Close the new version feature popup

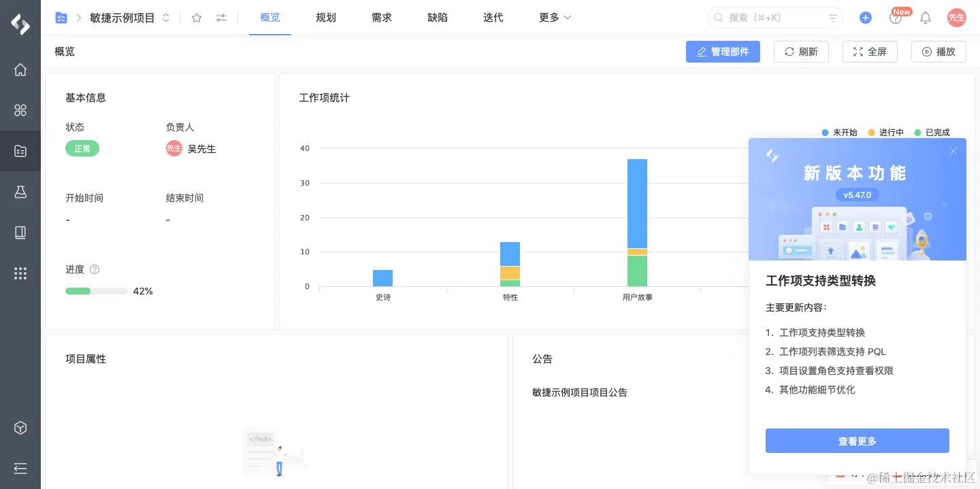pyautogui.click(x=953, y=151)
